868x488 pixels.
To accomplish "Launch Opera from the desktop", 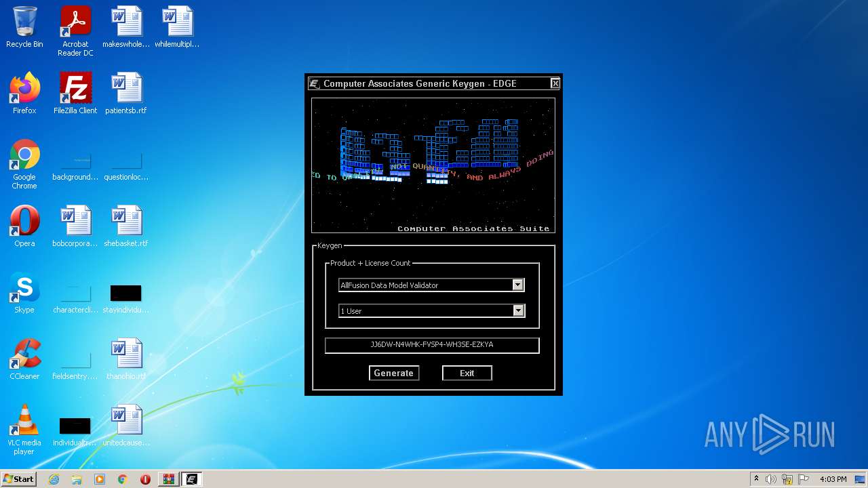I will [24, 226].
